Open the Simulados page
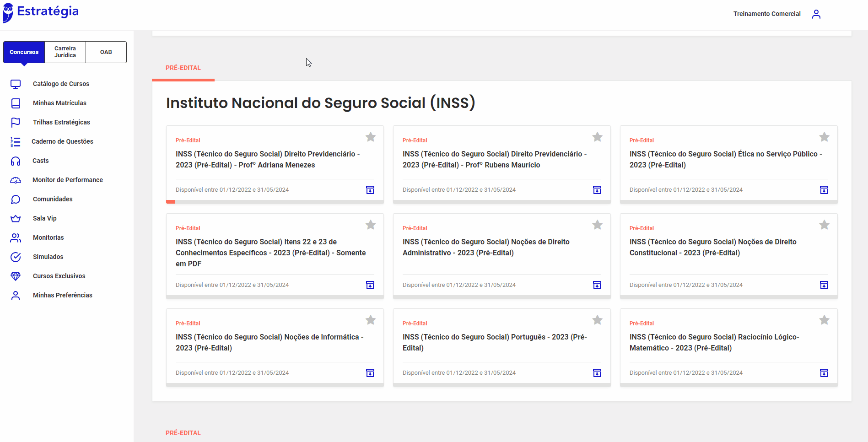Image resolution: width=868 pixels, height=442 pixels. tap(48, 257)
